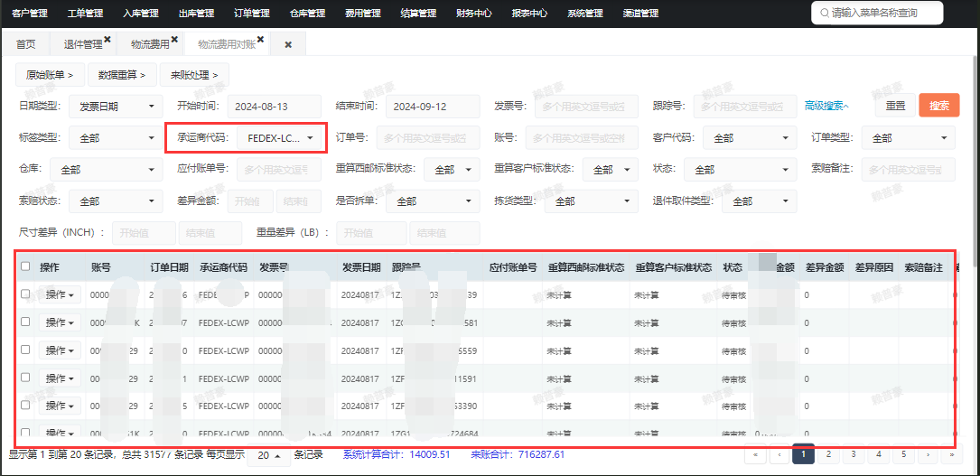Click the orange 搜索 button
The width and height of the screenshot is (980, 476).
938,106
